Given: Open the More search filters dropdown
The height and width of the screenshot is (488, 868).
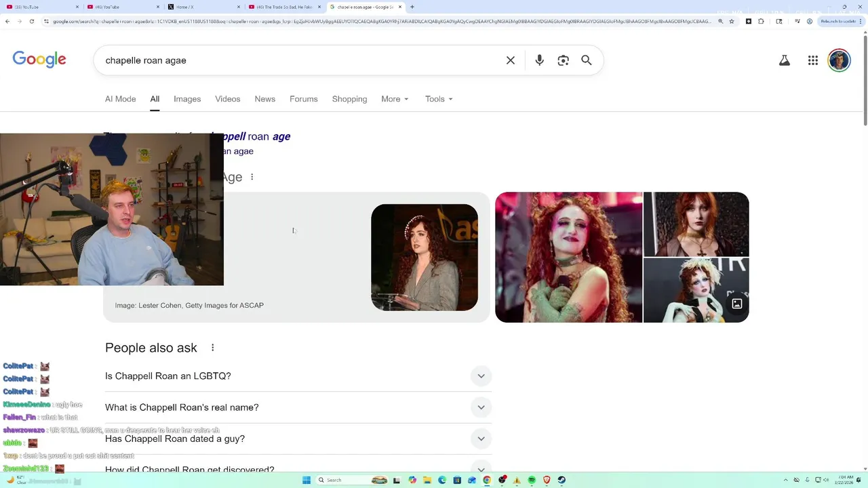Looking at the screenshot, I should tap(395, 99).
